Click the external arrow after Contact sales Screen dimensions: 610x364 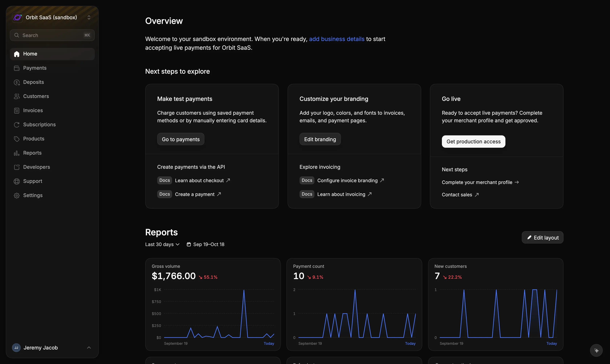point(477,195)
